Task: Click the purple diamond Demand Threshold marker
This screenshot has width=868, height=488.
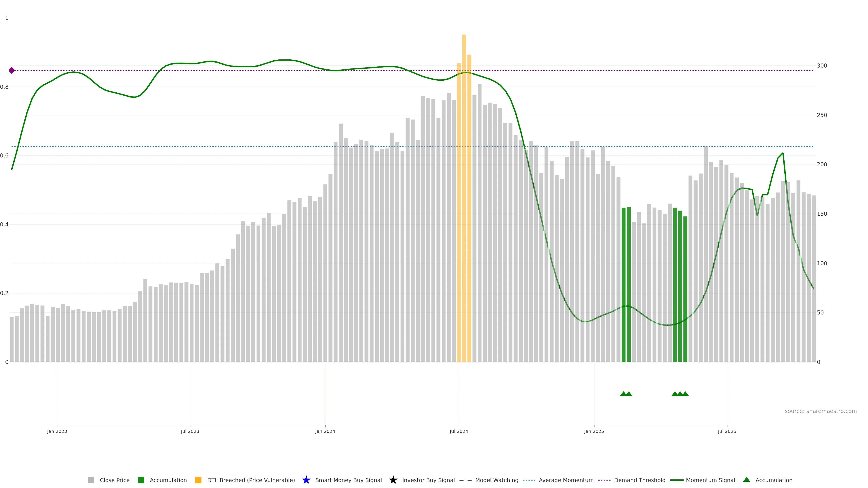Action: pyautogui.click(x=12, y=70)
